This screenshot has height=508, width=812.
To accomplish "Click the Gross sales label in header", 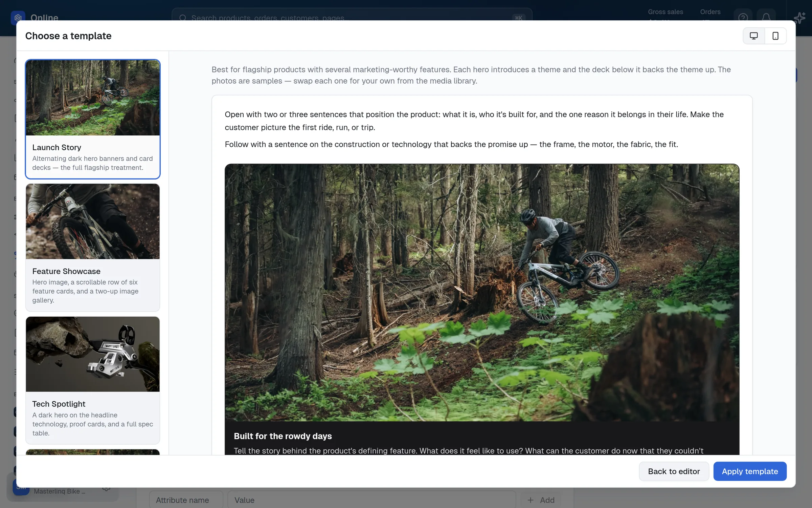I will [x=666, y=12].
